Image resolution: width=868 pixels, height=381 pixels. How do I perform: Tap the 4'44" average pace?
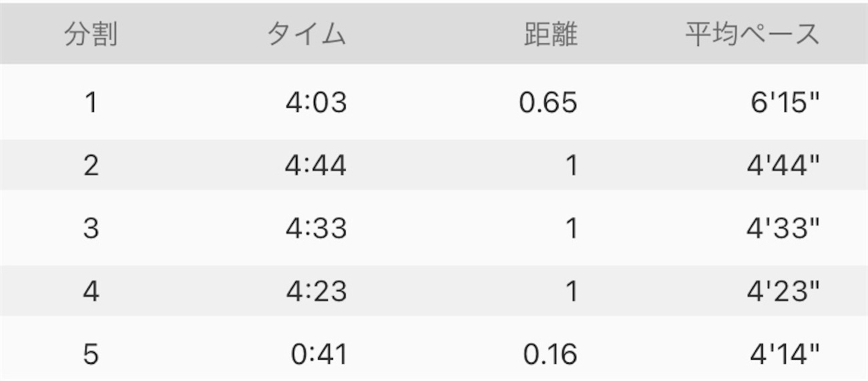point(783,166)
